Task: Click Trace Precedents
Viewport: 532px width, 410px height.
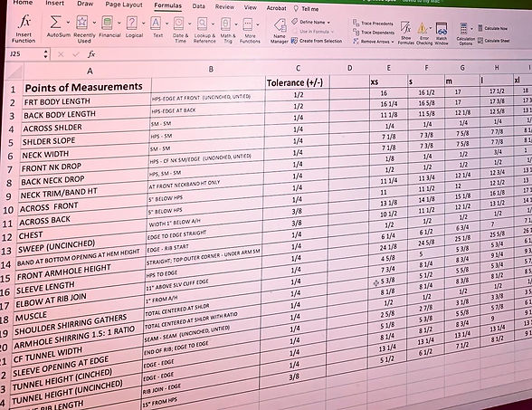Action: 373,24
